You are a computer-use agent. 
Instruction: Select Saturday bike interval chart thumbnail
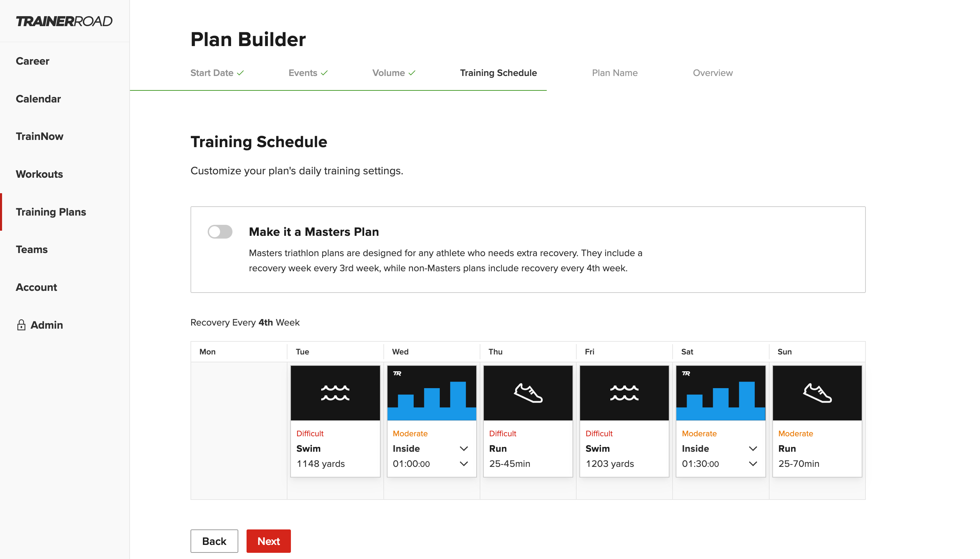tap(721, 393)
